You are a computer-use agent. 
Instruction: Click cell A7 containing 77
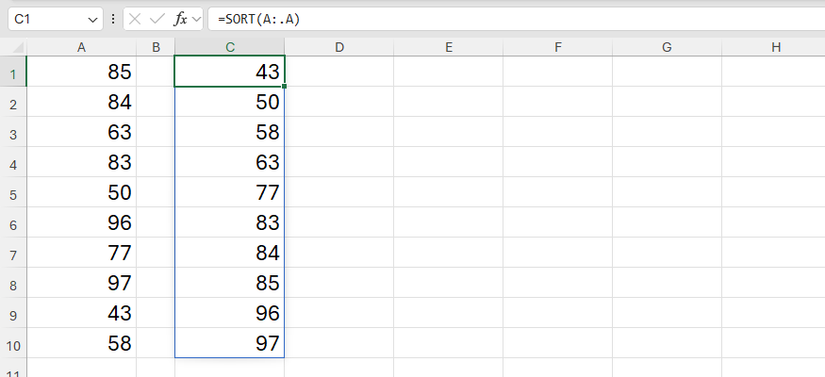pyautogui.click(x=82, y=253)
